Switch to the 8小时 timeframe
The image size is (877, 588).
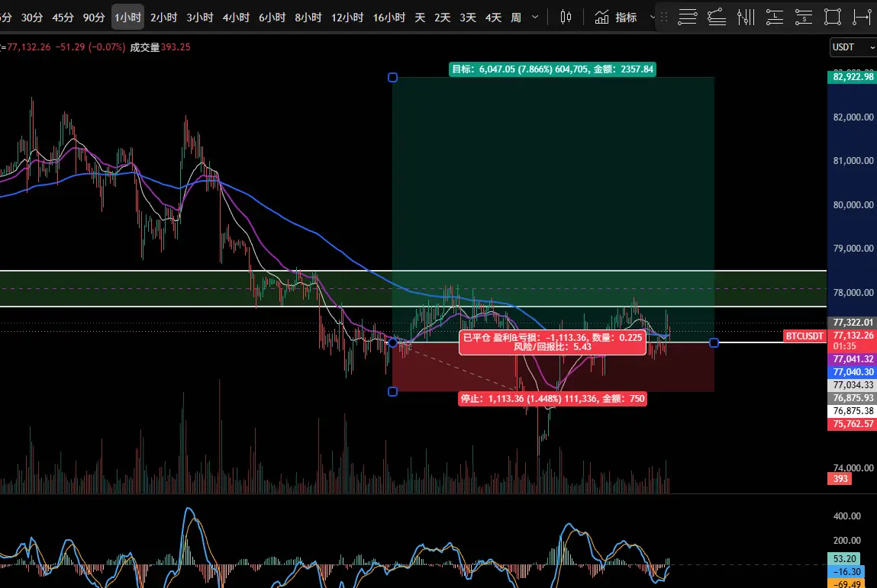[308, 18]
